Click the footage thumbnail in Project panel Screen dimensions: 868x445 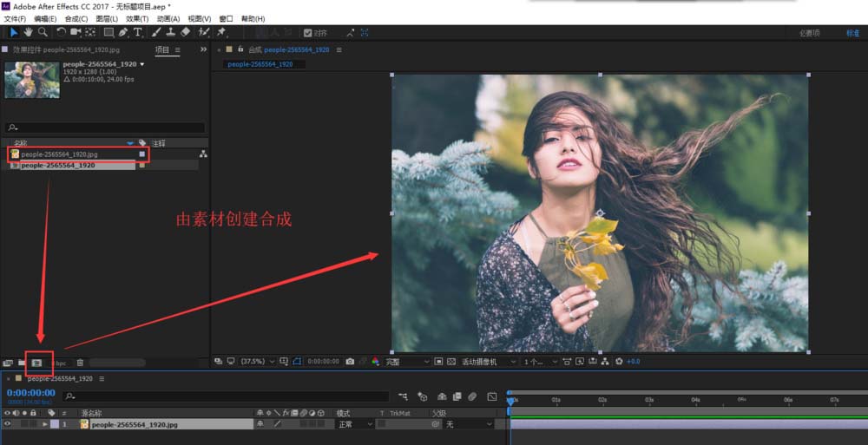click(x=31, y=79)
